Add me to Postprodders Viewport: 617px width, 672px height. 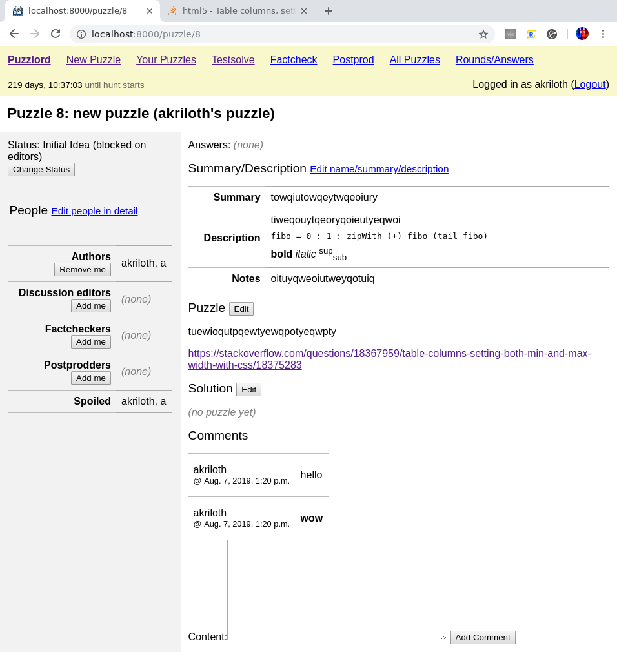pyautogui.click(x=91, y=378)
